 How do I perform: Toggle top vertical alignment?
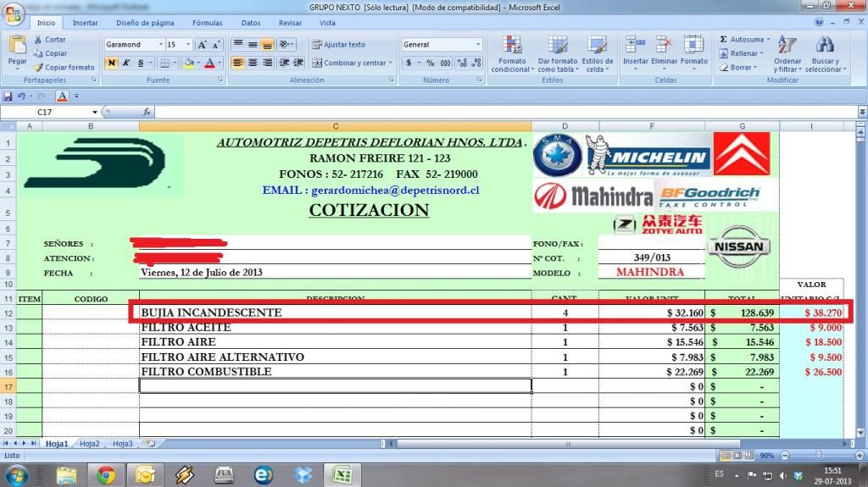pos(237,44)
